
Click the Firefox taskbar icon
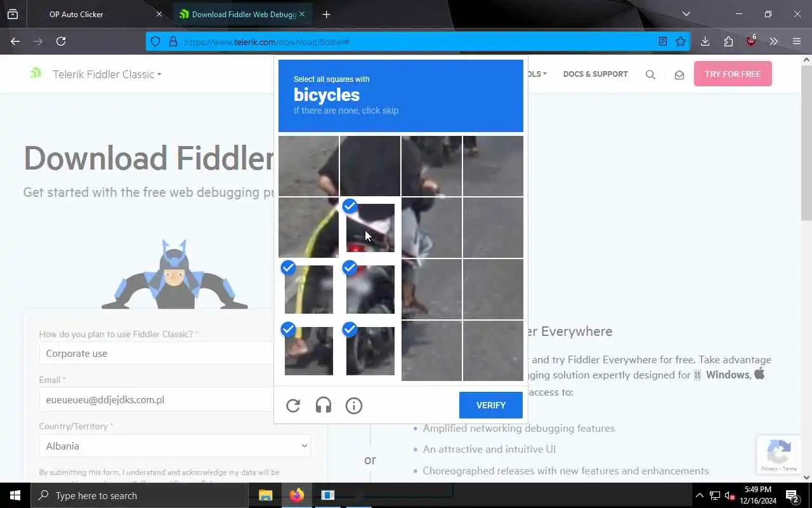pyautogui.click(x=296, y=495)
